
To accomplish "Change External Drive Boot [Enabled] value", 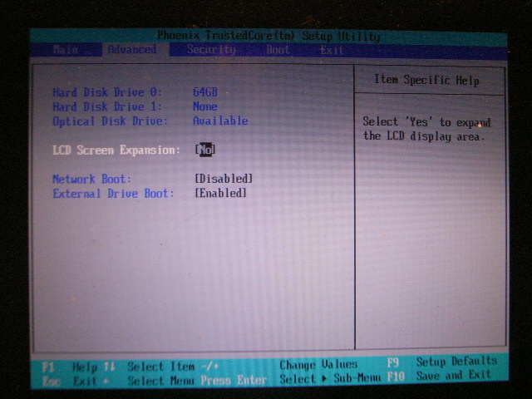I will click(220, 193).
